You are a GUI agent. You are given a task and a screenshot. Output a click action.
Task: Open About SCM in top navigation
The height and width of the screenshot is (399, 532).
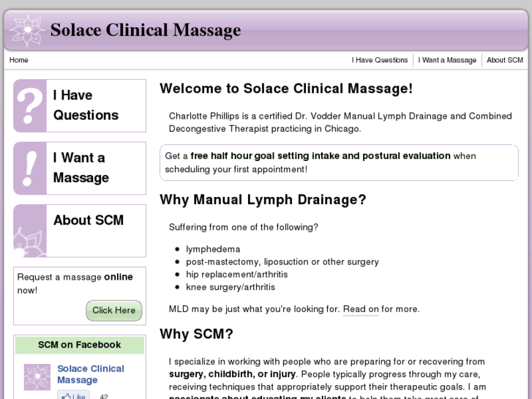point(504,60)
